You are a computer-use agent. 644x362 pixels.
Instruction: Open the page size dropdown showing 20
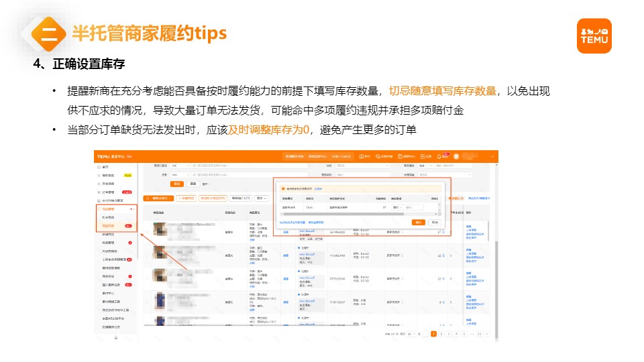[411, 333]
